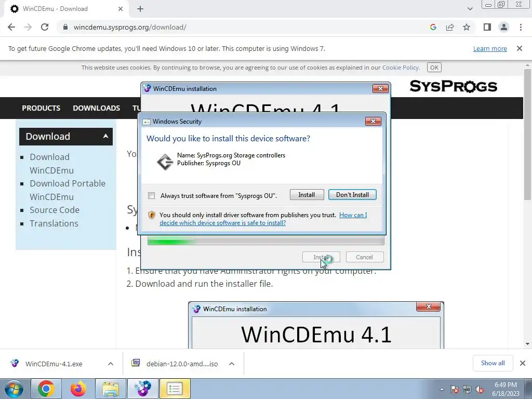Click Learn more about Chrome updates

(490, 48)
